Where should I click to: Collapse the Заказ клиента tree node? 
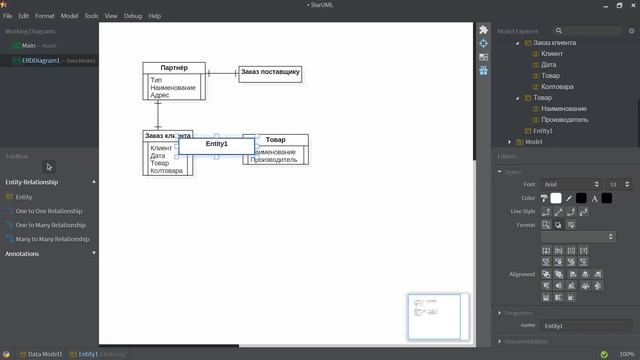[518, 43]
